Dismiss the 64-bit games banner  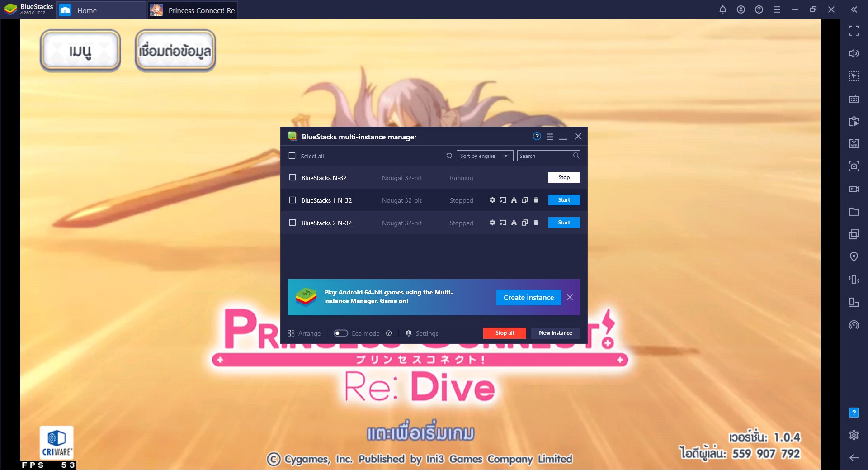tap(570, 297)
